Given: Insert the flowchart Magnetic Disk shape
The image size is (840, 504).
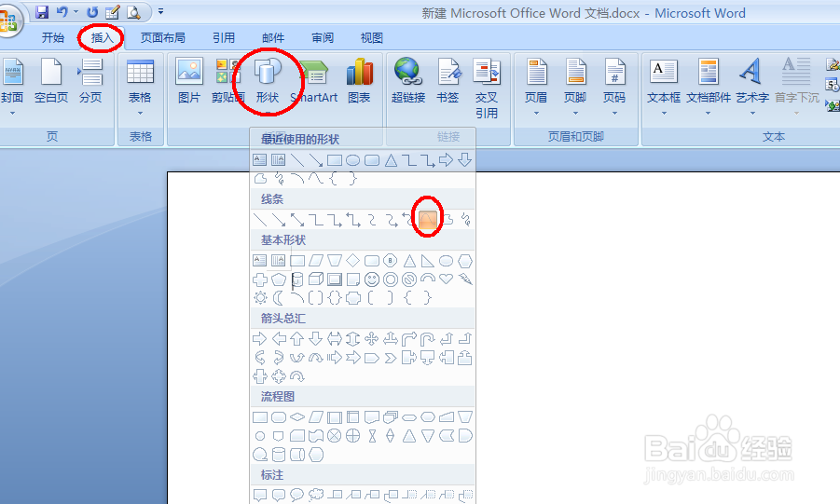Looking at the screenshot, I should (x=279, y=455).
